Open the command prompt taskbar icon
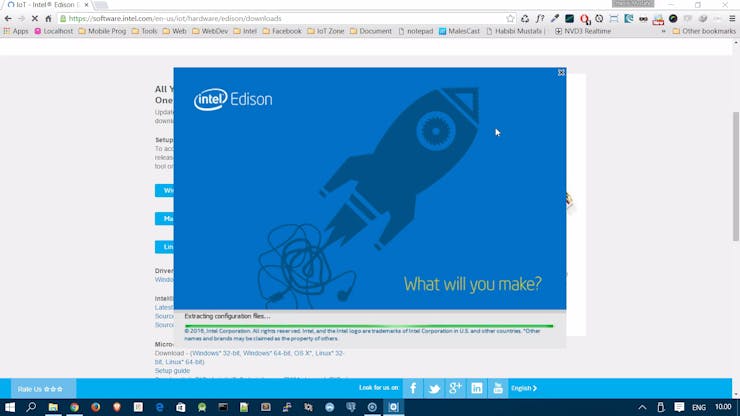 (x=223, y=407)
